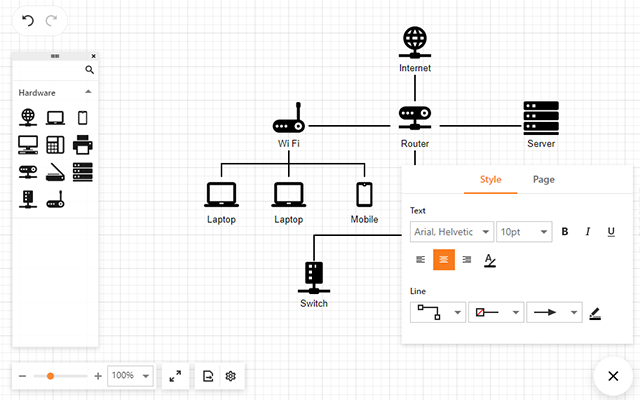Select the Wi Fi node on canvas
Image resolution: width=640 pixels, height=400 pixels.
[x=289, y=118]
